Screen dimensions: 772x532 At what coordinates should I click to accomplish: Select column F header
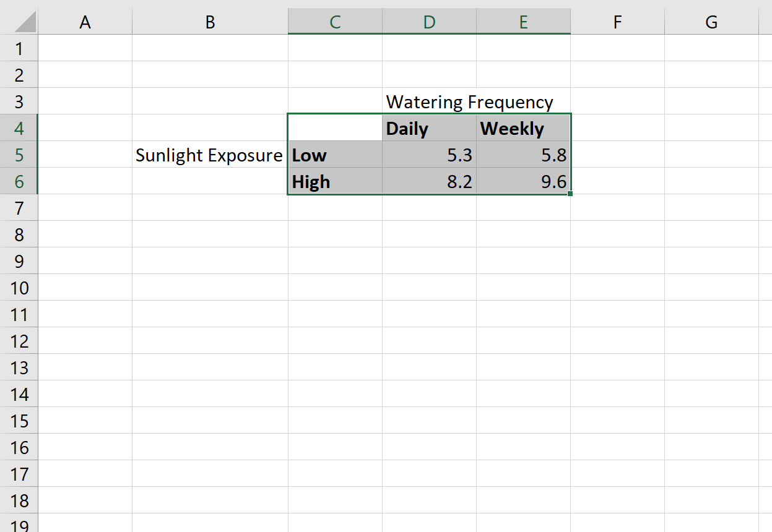(617, 21)
